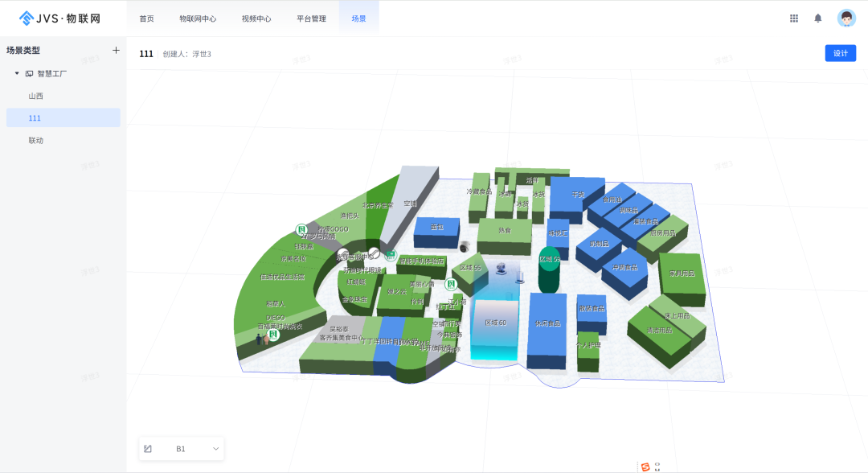Open the B1 floor dropdown
Viewport: 868px width, 473px height.
182,449
